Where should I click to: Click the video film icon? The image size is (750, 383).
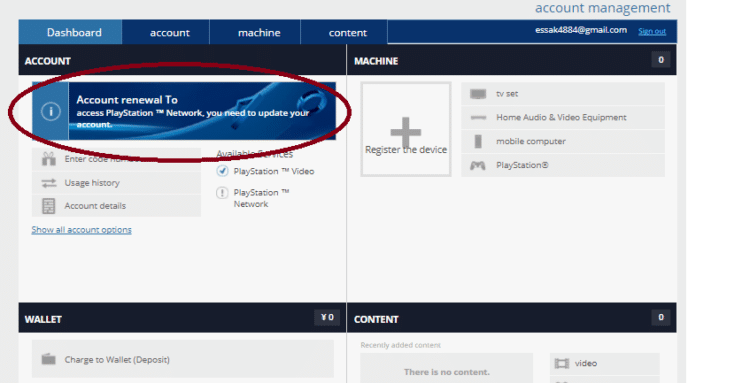(x=562, y=363)
